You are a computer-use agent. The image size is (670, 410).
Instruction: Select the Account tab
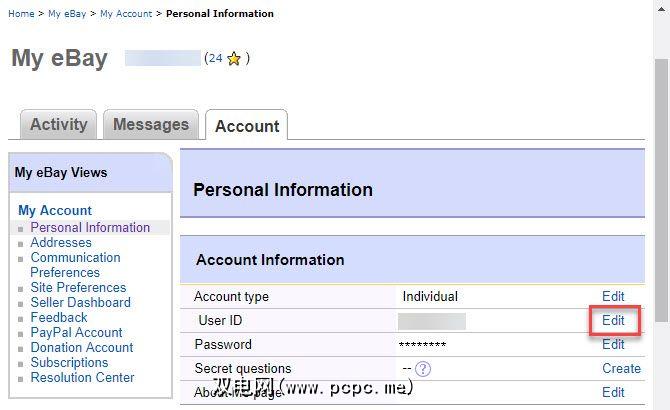click(247, 126)
